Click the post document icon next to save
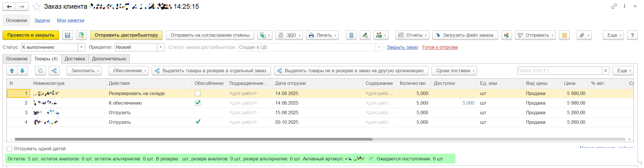The height and width of the screenshot is (168, 644). point(81,35)
